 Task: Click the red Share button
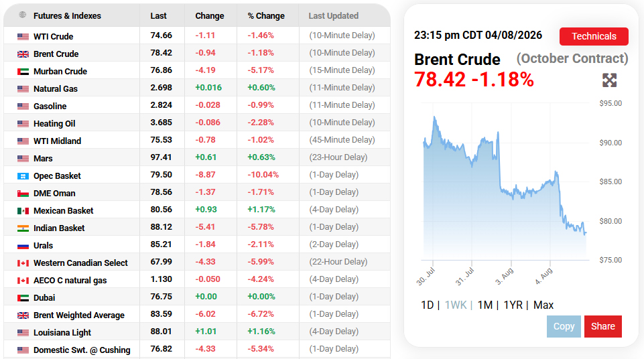(603, 327)
